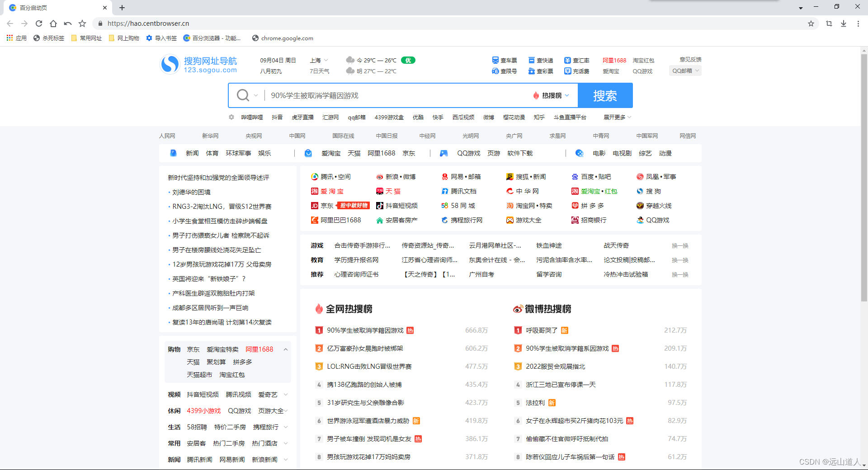868x470 pixels.
Task: Open 充话费 phone recharge
Action: point(577,71)
